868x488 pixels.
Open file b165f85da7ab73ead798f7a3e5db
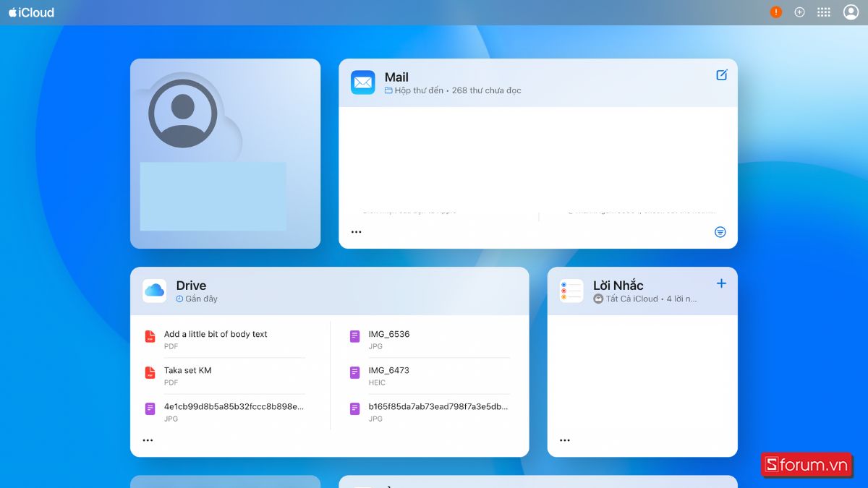(x=438, y=406)
